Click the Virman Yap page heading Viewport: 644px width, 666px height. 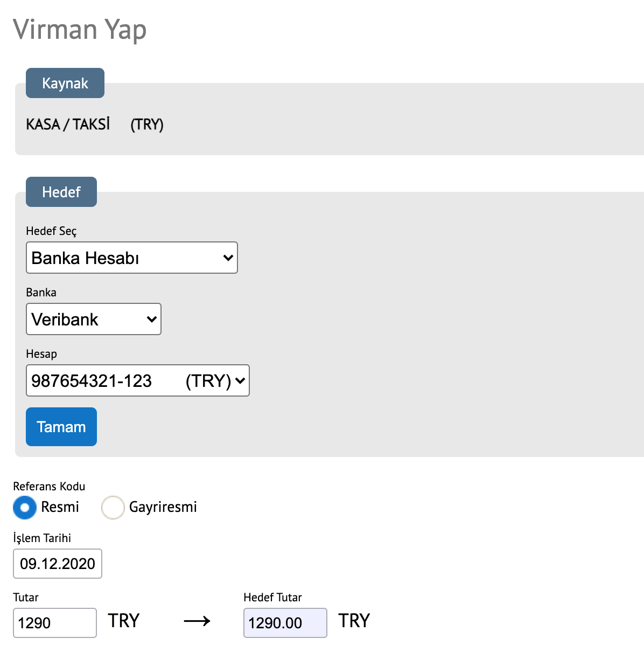tap(80, 30)
